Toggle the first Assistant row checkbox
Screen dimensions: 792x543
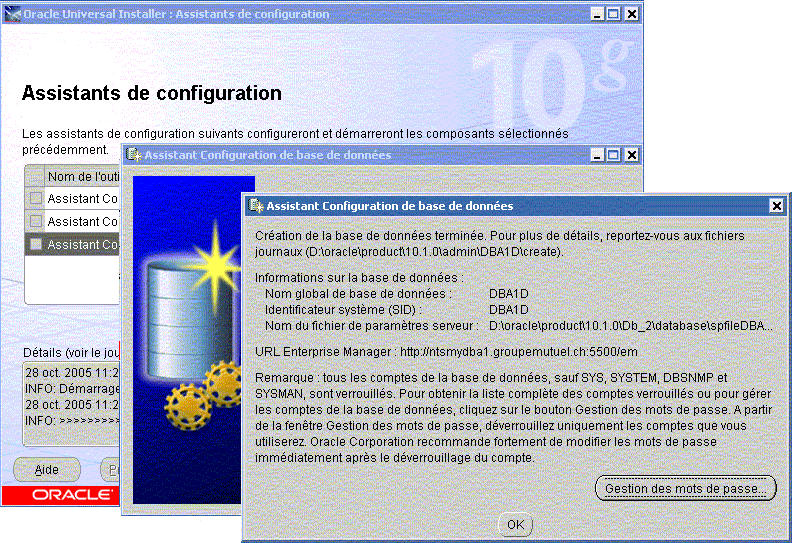(x=36, y=198)
